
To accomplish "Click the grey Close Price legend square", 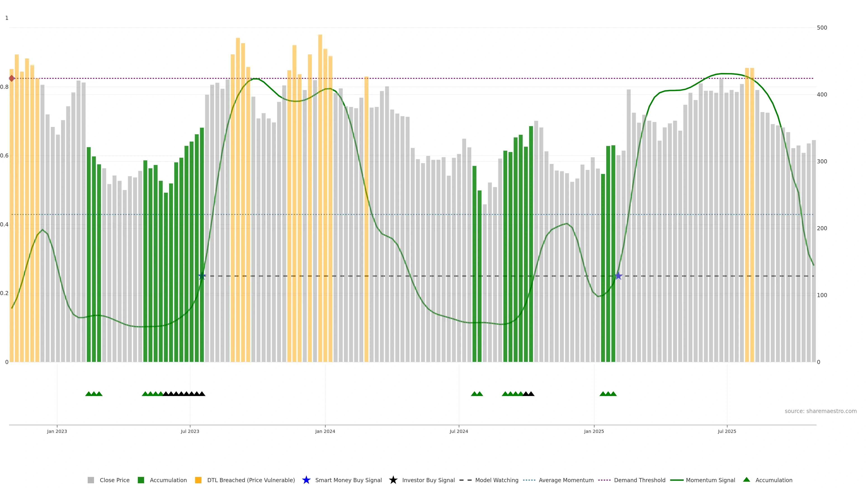I will tap(91, 480).
